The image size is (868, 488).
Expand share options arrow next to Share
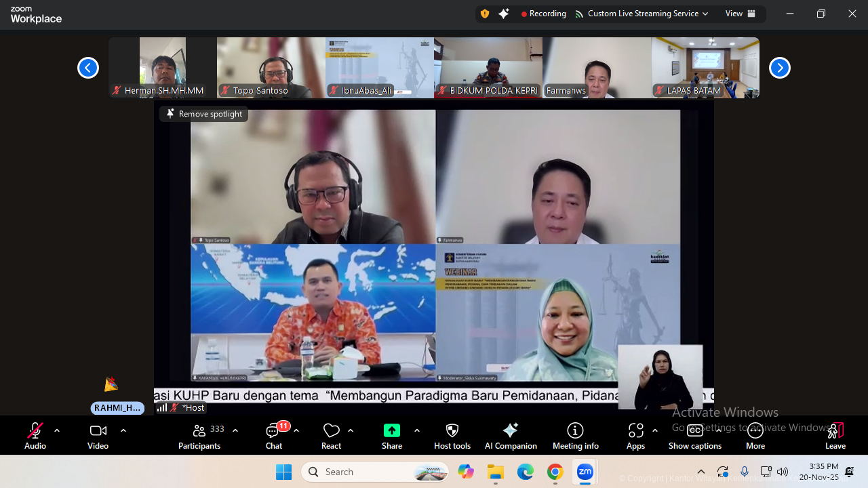pyautogui.click(x=416, y=430)
